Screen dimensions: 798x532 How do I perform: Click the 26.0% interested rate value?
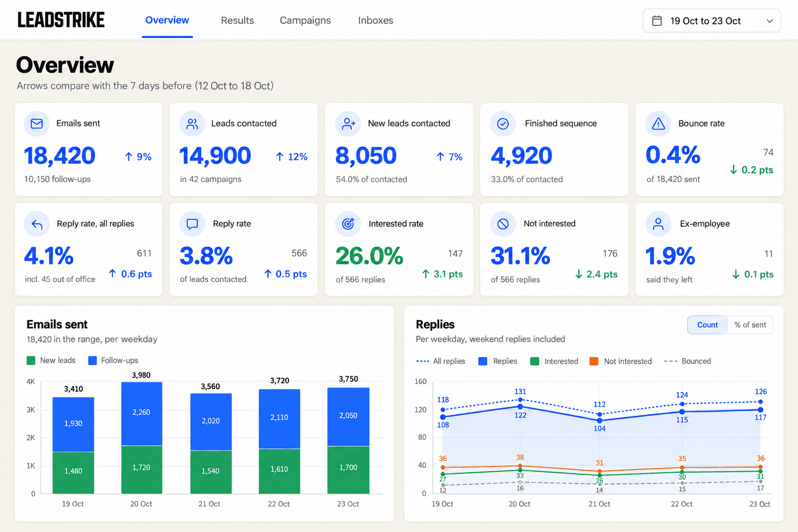pyautogui.click(x=369, y=256)
